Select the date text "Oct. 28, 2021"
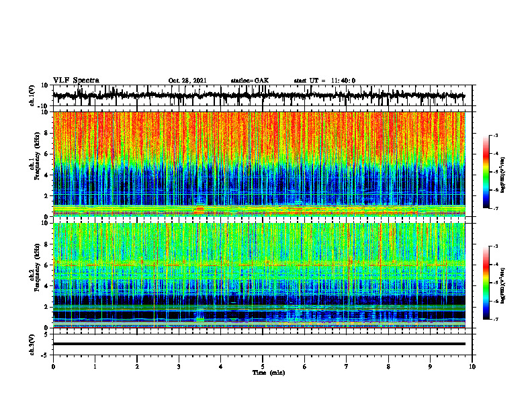The height and width of the screenshot is (411, 532). (x=187, y=81)
